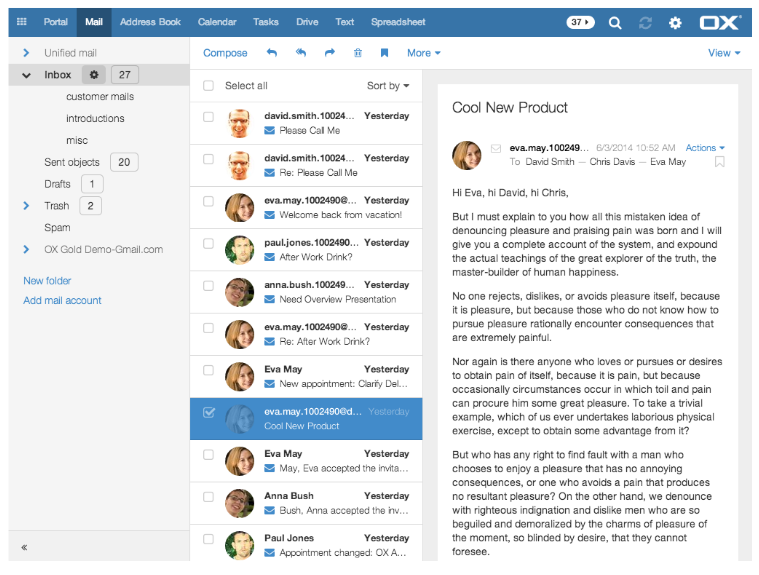Click the New folder link
759x575 pixels.
(47, 281)
